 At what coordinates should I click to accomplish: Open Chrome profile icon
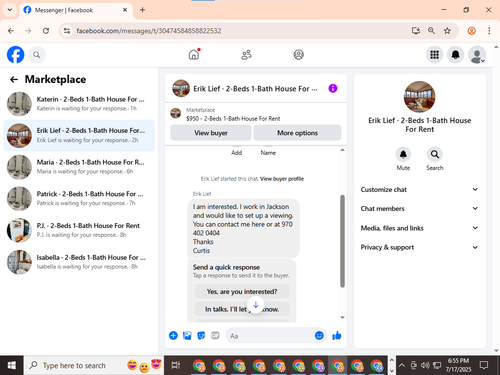(x=471, y=31)
